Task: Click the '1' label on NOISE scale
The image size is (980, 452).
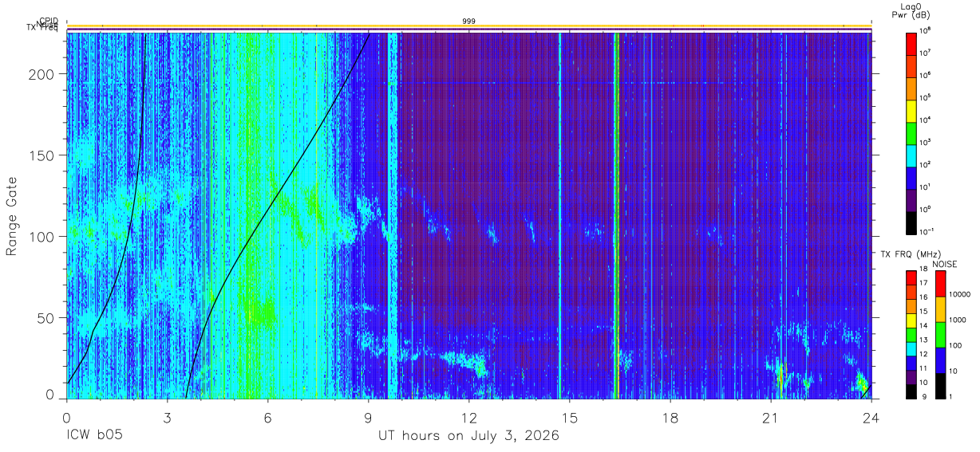Action: click(x=951, y=397)
